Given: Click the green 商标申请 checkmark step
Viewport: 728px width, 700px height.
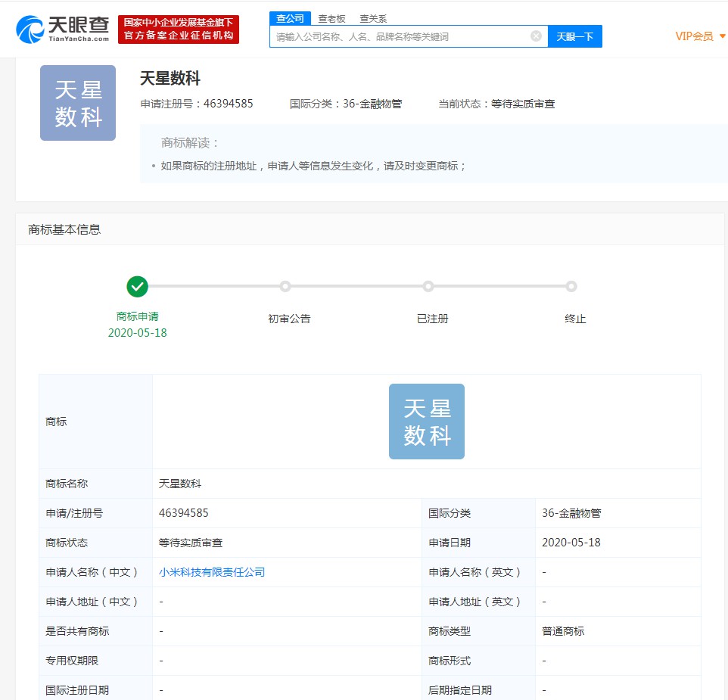Looking at the screenshot, I should (138, 286).
